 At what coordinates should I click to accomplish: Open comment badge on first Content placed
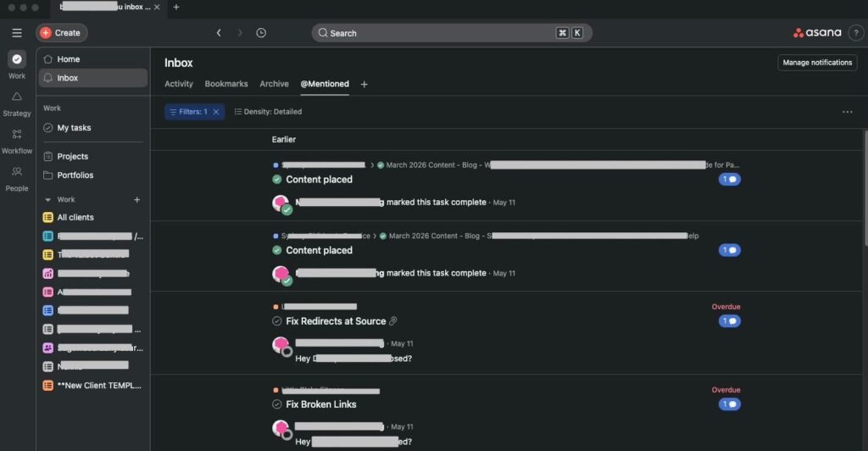point(730,179)
